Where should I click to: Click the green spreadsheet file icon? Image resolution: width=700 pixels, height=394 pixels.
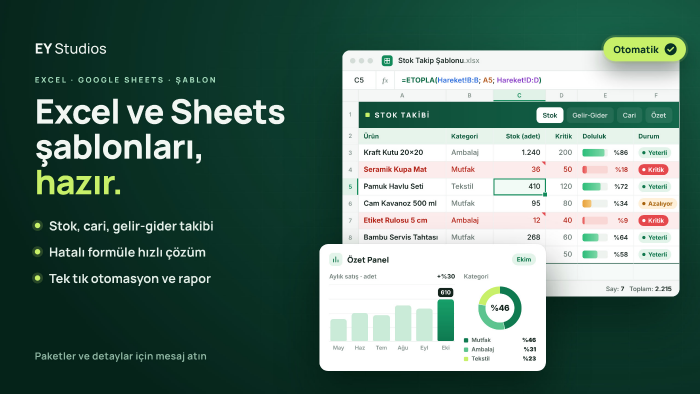click(387, 61)
